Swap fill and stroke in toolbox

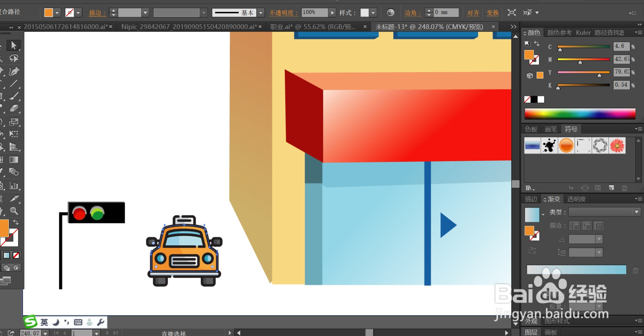tap(16, 222)
